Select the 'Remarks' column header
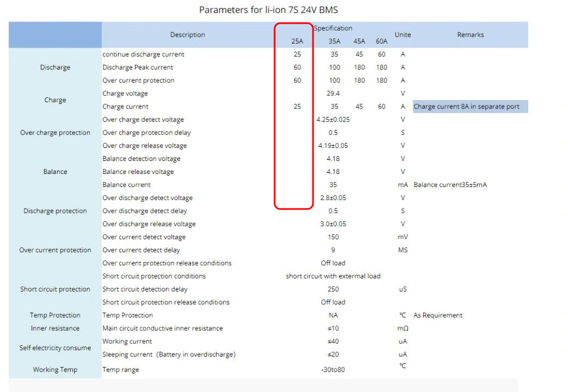 pyautogui.click(x=471, y=34)
